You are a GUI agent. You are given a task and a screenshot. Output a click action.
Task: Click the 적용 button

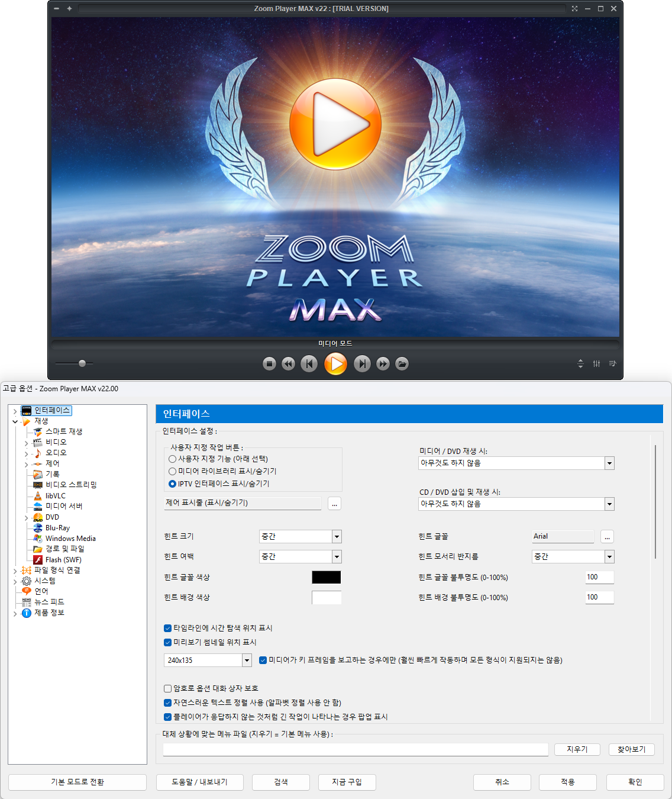568,782
